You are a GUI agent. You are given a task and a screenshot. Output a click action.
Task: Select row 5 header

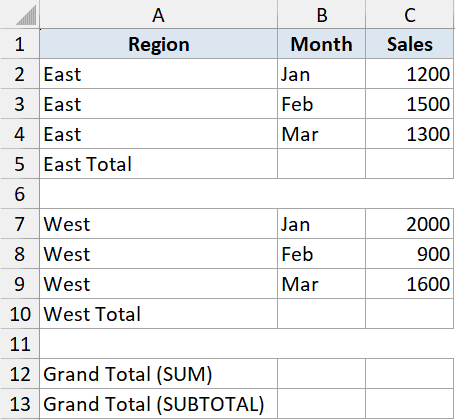click(20, 164)
